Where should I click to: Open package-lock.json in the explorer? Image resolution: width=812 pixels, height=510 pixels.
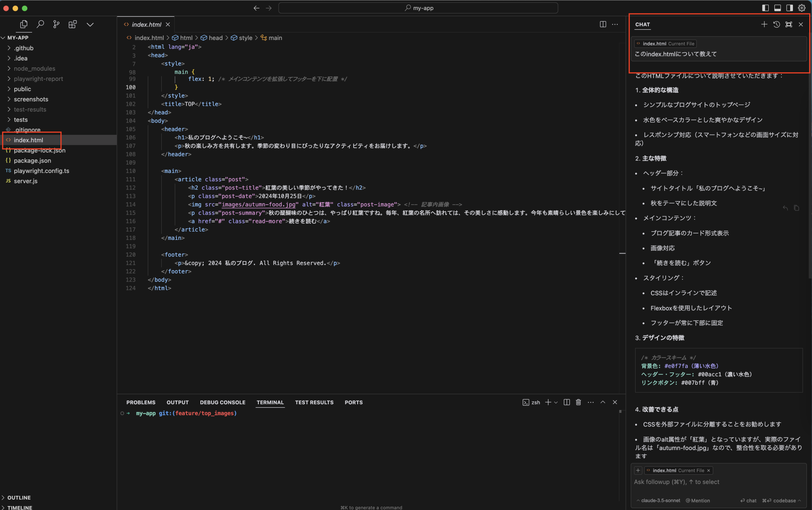pos(40,150)
